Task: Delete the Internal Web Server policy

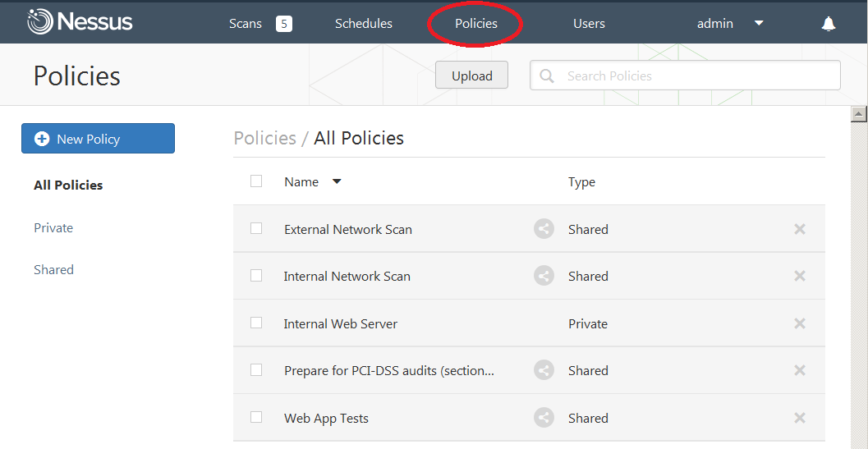Action: pos(799,323)
